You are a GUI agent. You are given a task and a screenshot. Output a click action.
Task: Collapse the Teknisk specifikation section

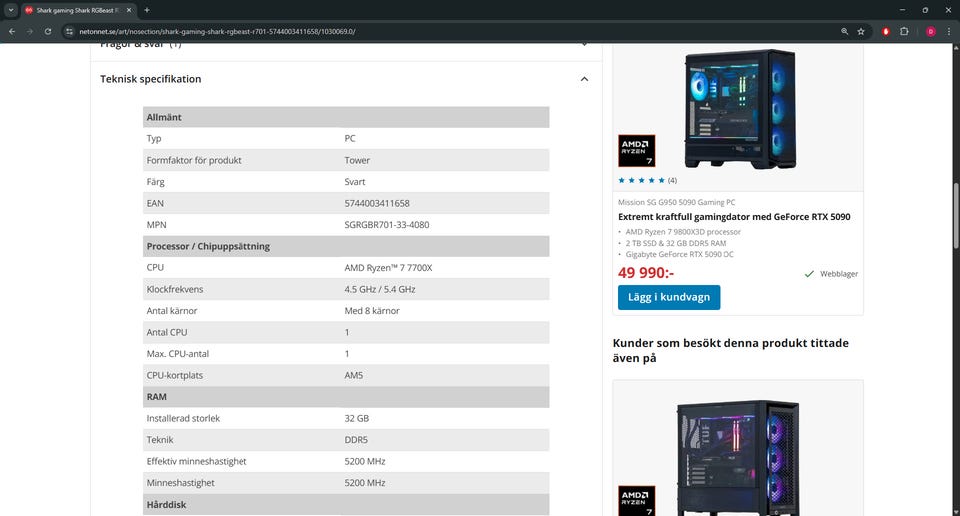(585, 79)
